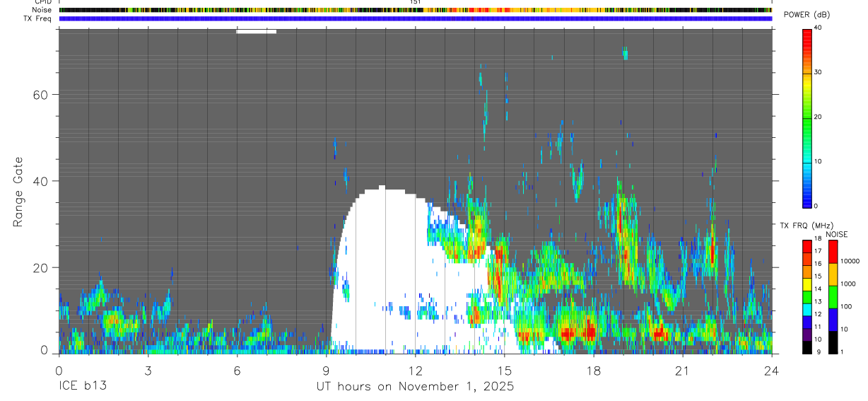Click the 60 tick on the Range Gate axis
The height and width of the screenshot is (401, 868).
point(42,95)
